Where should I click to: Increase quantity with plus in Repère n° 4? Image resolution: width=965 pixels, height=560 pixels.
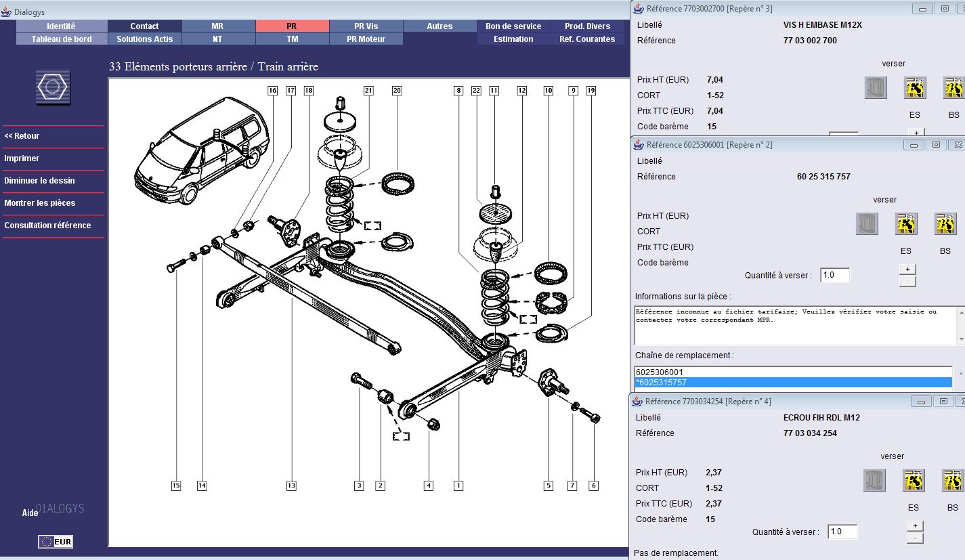click(914, 525)
